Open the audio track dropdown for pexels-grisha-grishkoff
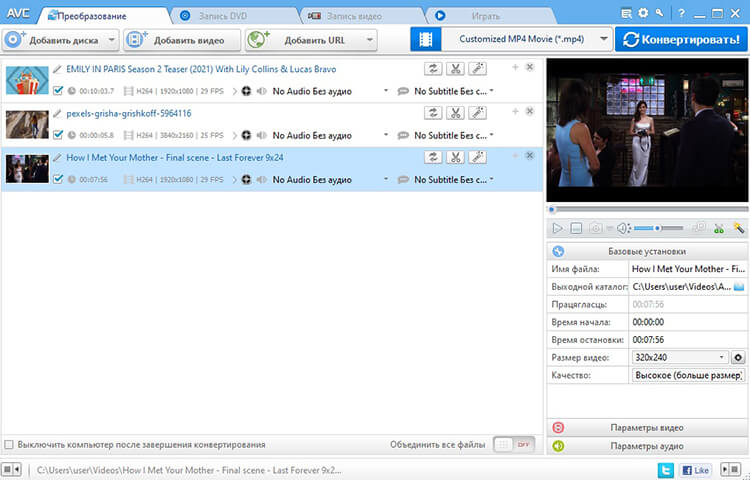750x480 pixels. (386, 135)
